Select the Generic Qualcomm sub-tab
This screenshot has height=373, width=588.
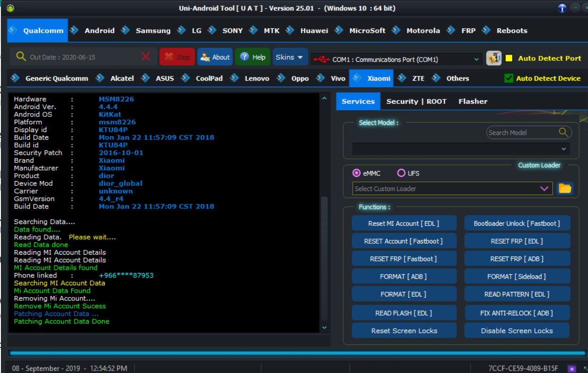click(x=50, y=78)
